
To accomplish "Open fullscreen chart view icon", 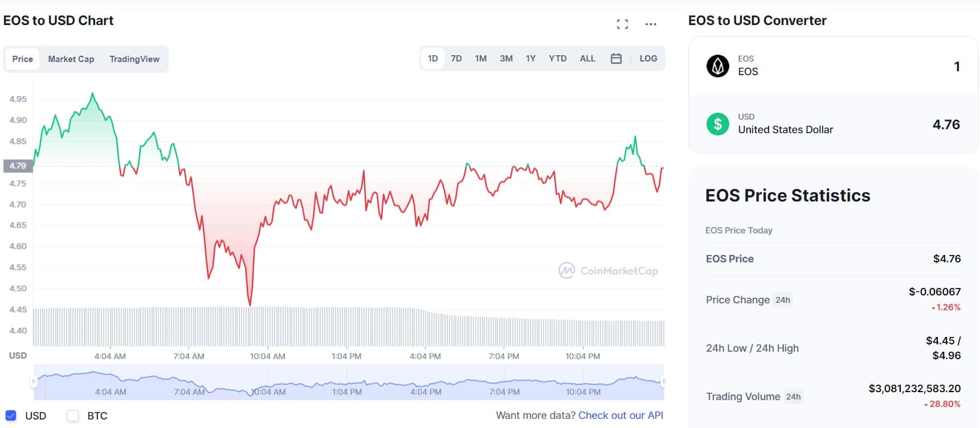I will (x=622, y=24).
